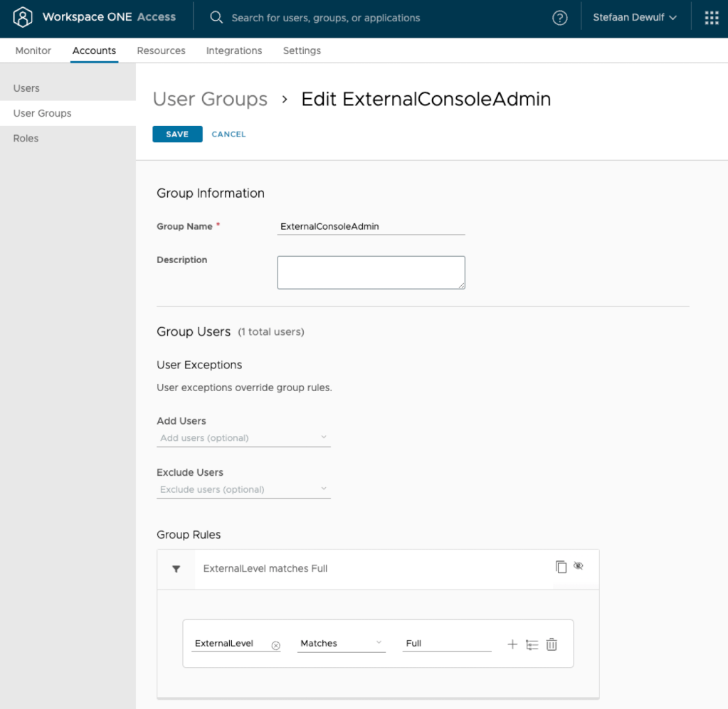Collapse group rule using the filter icon

176,569
